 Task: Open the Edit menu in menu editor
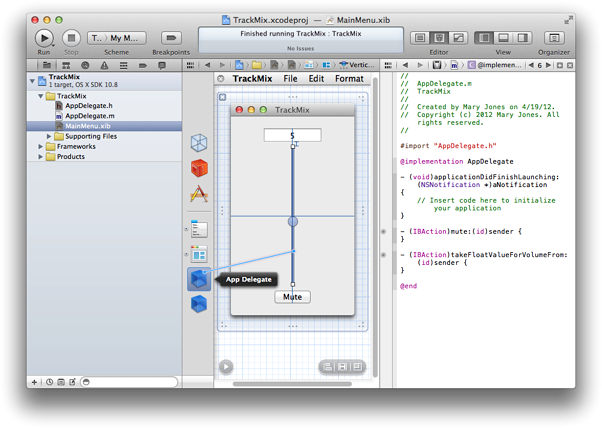tap(316, 79)
